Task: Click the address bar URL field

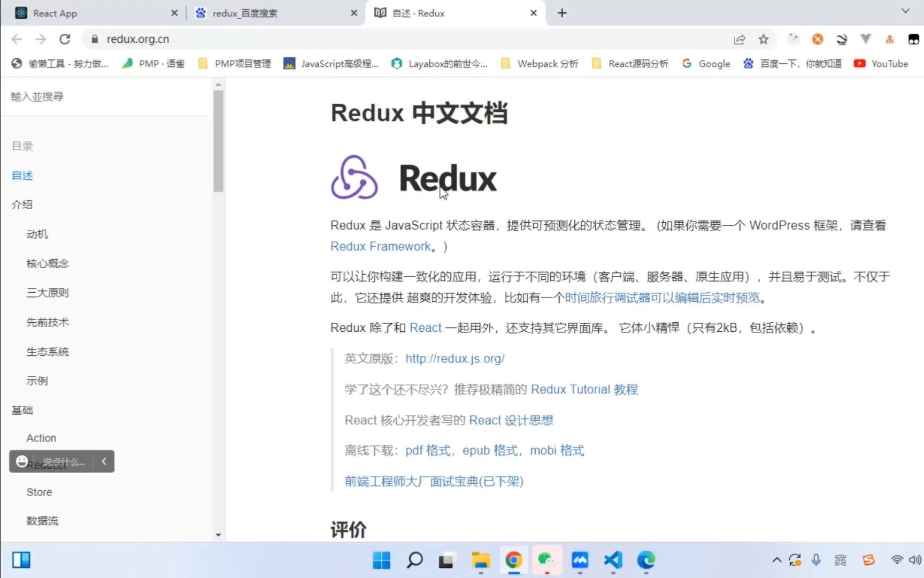Action: pos(406,39)
